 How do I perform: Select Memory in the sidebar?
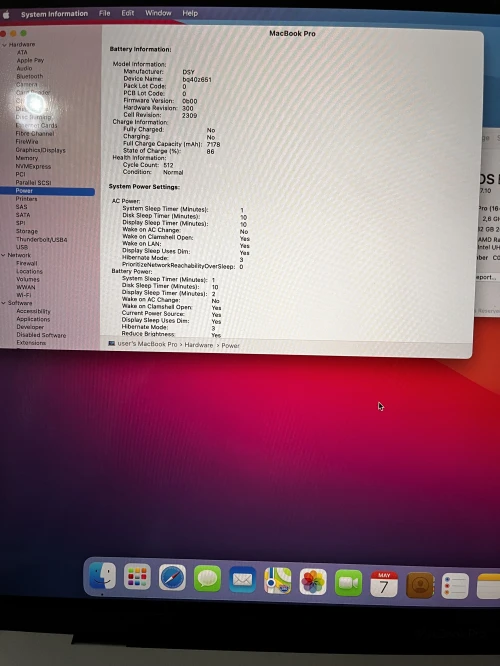click(27, 158)
